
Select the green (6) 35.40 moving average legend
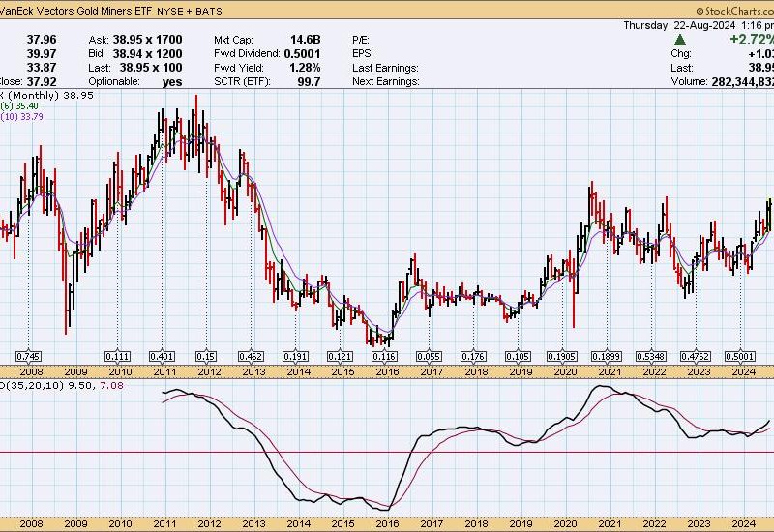click(19, 106)
